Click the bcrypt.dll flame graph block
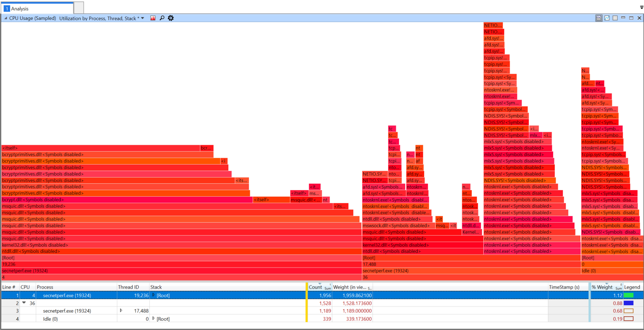The height and width of the screenshot is (330, 644). [x=127, y=200]
